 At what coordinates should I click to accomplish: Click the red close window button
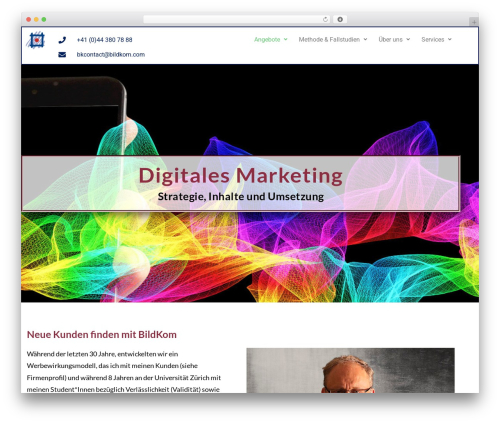pyautogui.click(x=29, y=19)
